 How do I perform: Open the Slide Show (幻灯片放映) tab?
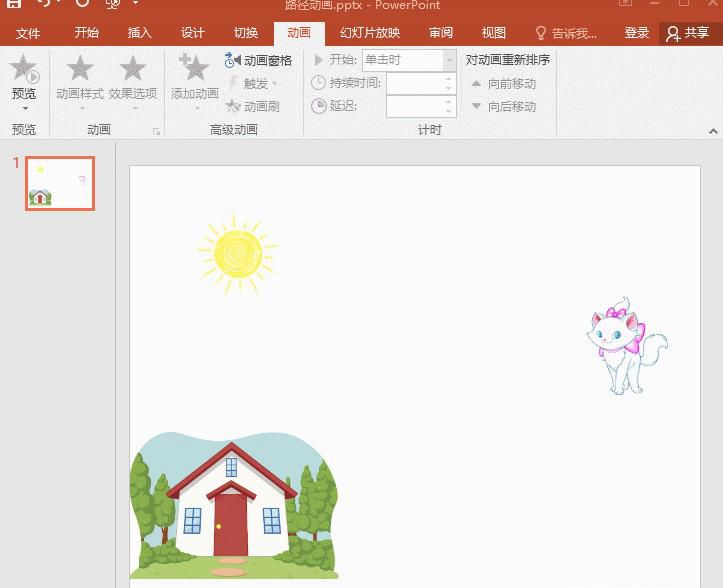370,33
